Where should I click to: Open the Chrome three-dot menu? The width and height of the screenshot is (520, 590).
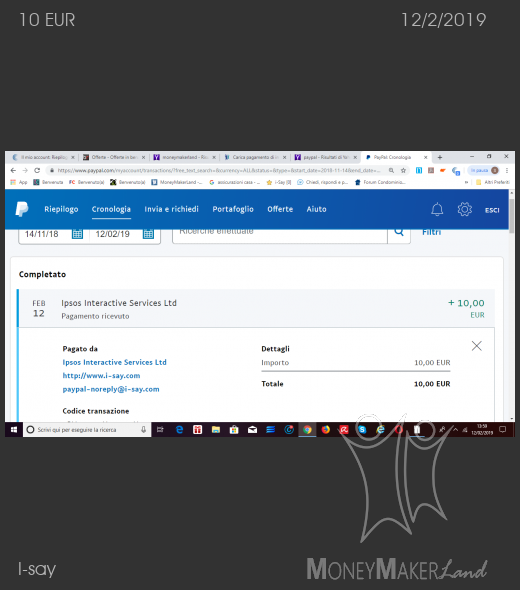(x=507, y=170)
